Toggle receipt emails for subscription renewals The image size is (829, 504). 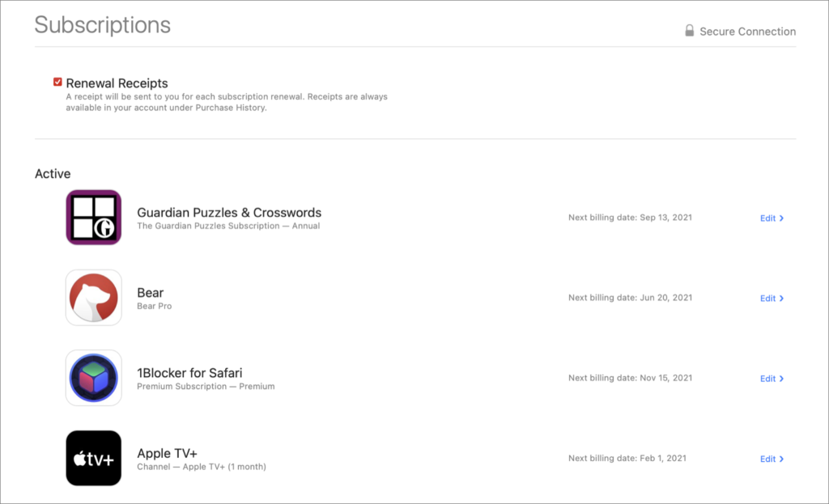pos(57,81)
